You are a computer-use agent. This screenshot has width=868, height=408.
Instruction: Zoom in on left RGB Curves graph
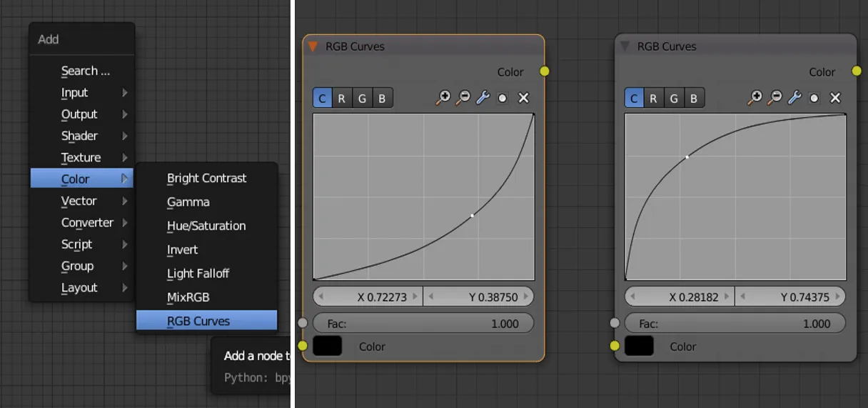[x=443, y=98]
